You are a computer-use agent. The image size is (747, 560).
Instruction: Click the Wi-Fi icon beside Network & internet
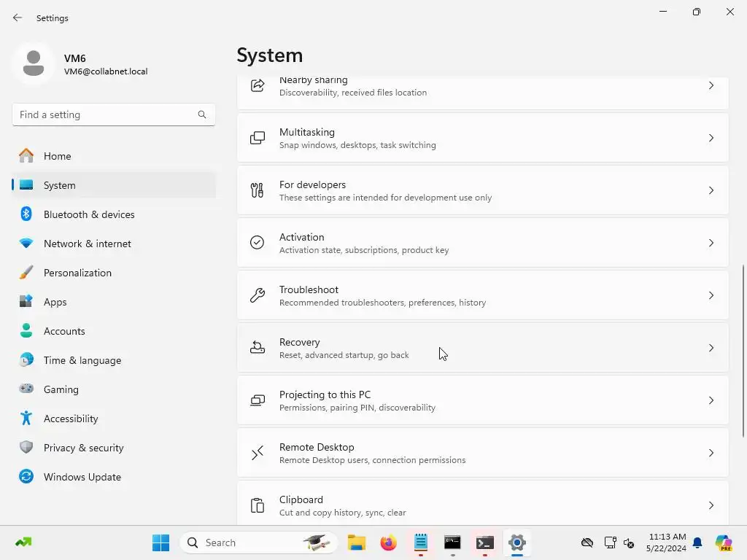point(26,244)
